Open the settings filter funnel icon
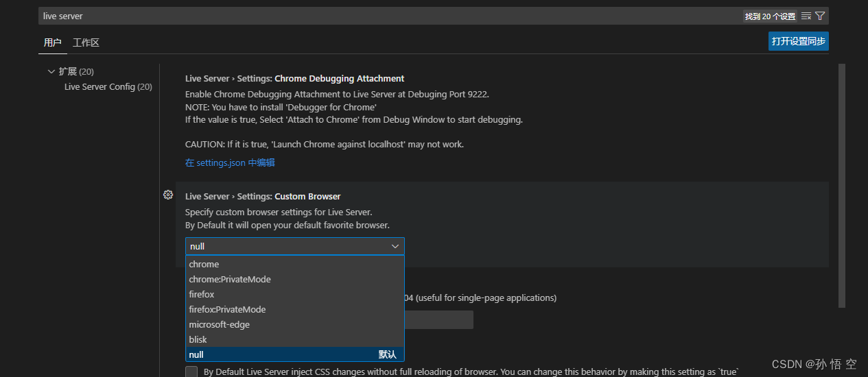The width and height of the screenshot is (868, 377). click(820, 16)
